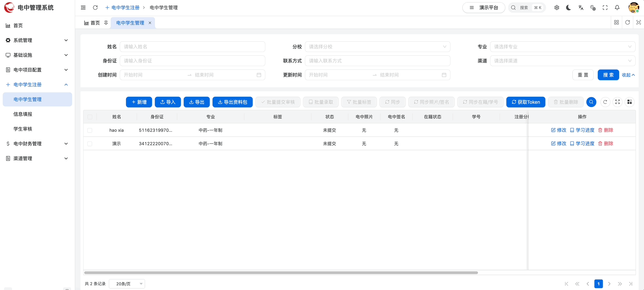Click the language translate icon

[581, 8]
